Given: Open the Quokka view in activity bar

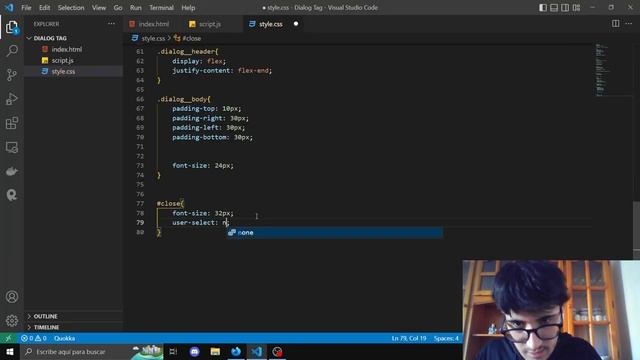Looking at the screenshot, I should coord(12,195).
